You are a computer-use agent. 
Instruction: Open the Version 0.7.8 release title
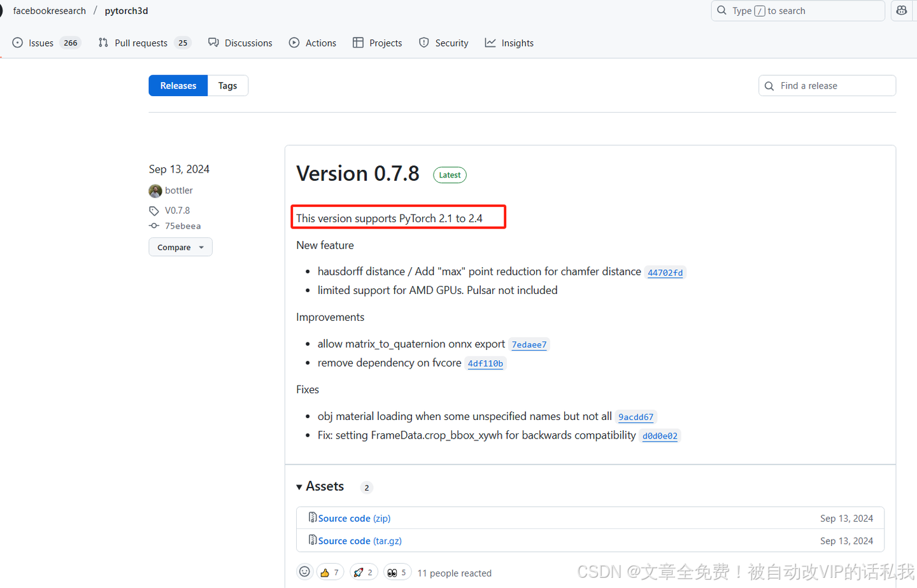click(x=358, y=173)
